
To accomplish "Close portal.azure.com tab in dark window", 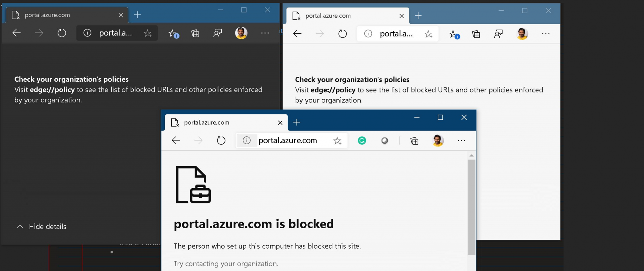I will (121, 15).
